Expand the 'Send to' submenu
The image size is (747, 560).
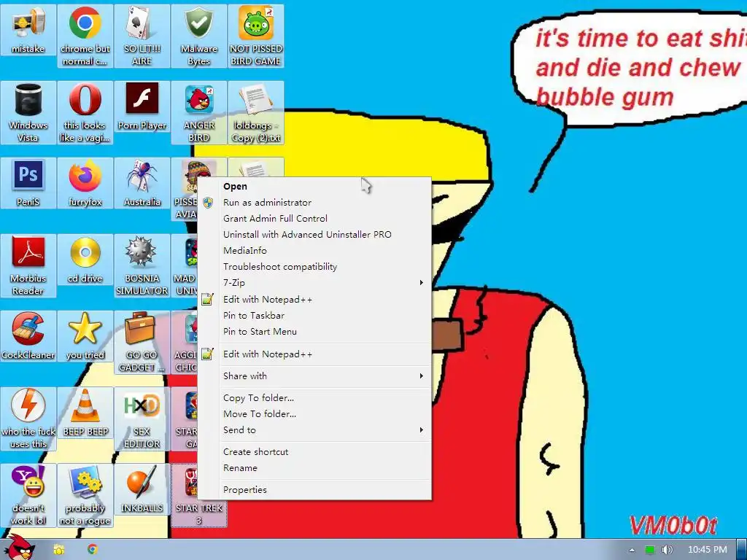314,430
